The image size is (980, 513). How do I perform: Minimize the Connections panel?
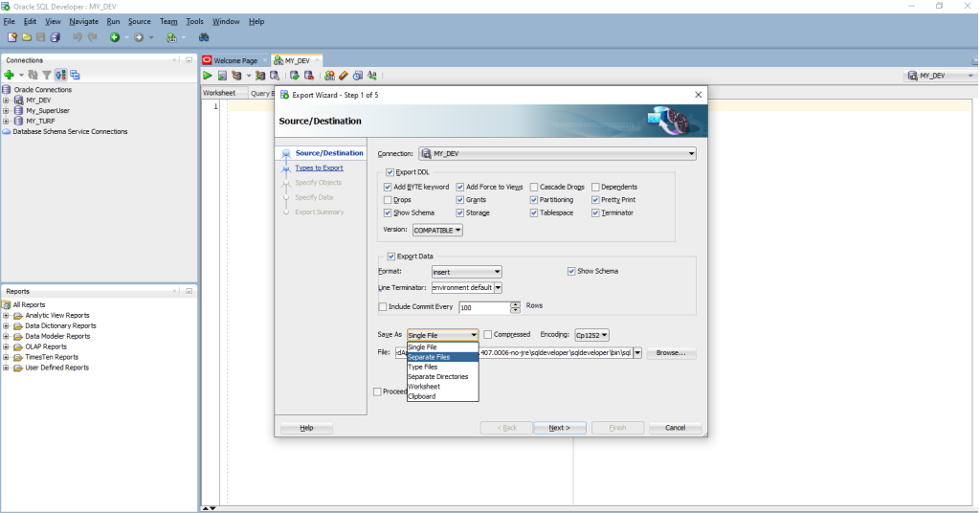pyautogui.click(x=189, y=60)
